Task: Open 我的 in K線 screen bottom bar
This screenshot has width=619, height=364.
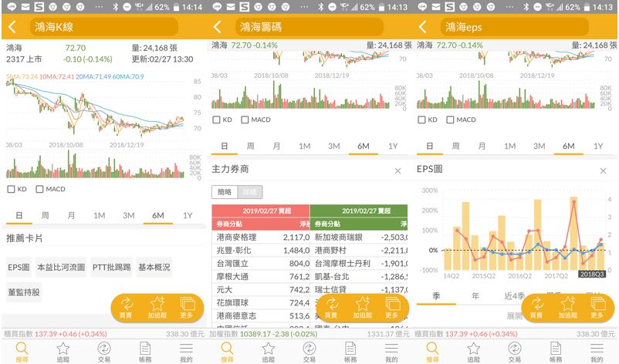Action: 186,352
